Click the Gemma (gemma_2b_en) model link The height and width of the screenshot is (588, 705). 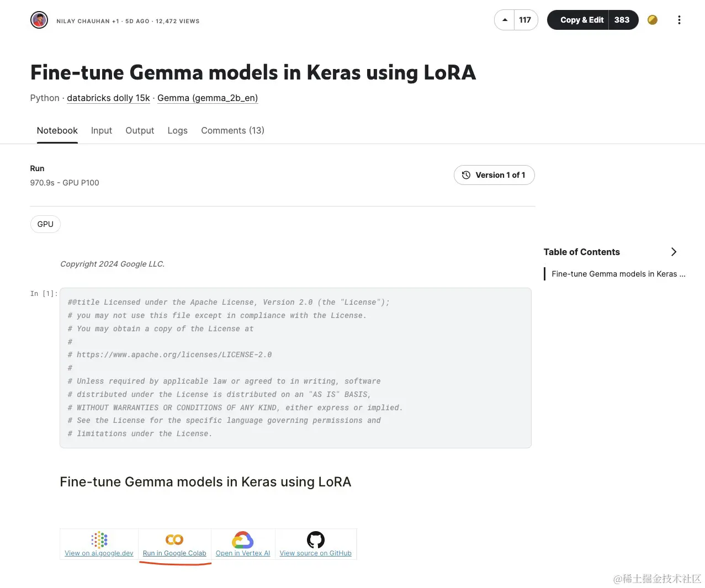click(x=208, y=98)
